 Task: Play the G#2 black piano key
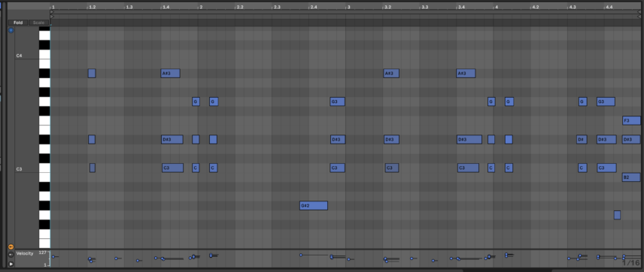pyautogui.click(x=44, y=206)
